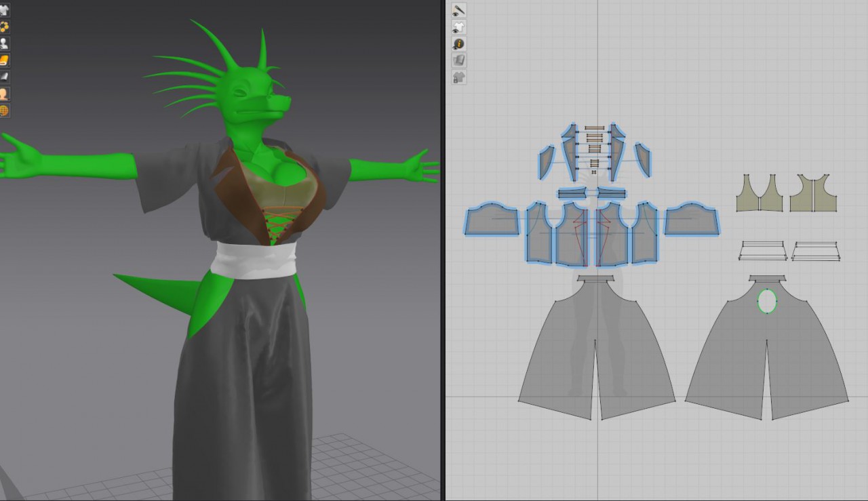868x501 pixels.
Task: Click lock pattern shirt-with-padlock icon
Action: (459, 77)
